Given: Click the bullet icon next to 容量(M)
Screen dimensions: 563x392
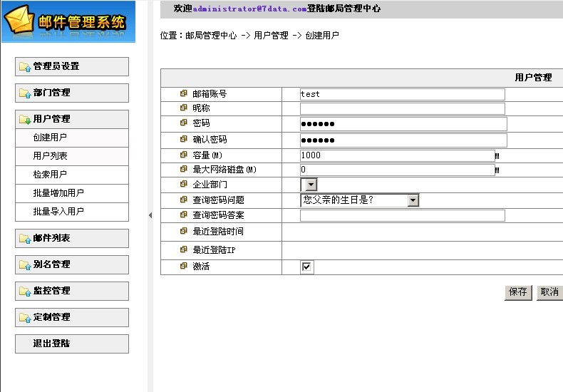Looking at the screenshot, I should click(x=183, y=155).
